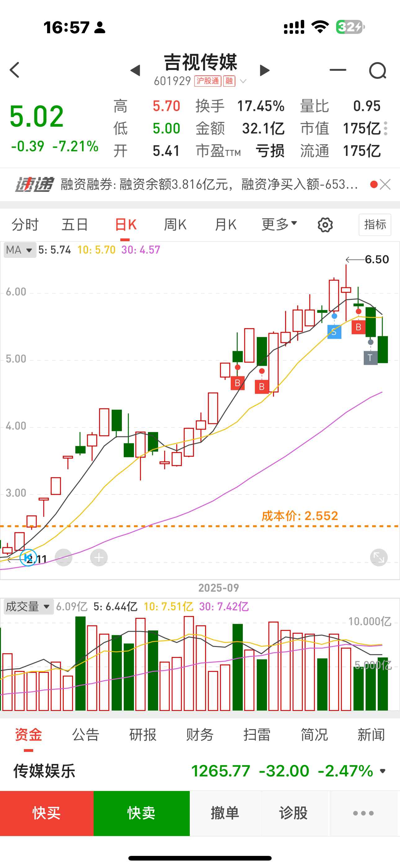This screenshot has height=868, width=400.
Task: Read the 融资融券 news headline
Action: [x=209, y=184]
